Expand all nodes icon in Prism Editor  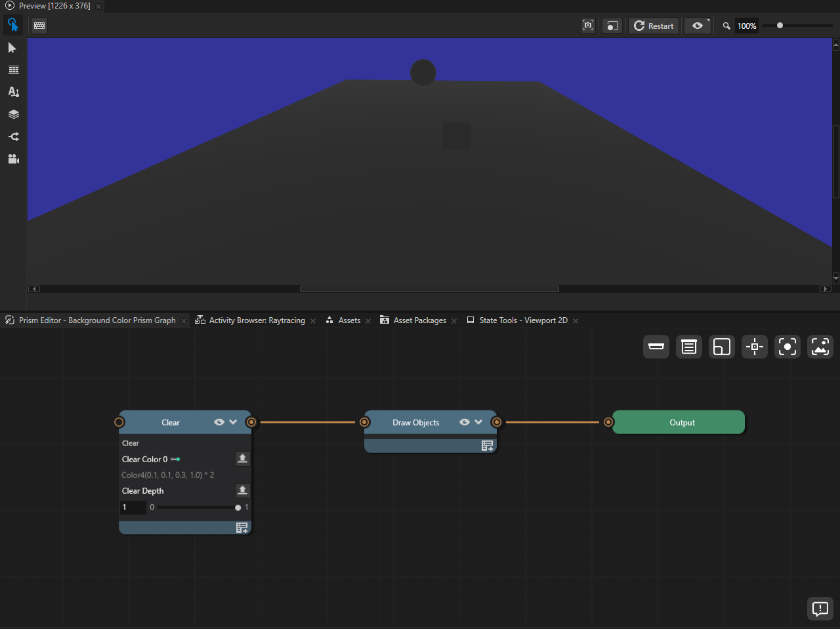coord(689,347)
